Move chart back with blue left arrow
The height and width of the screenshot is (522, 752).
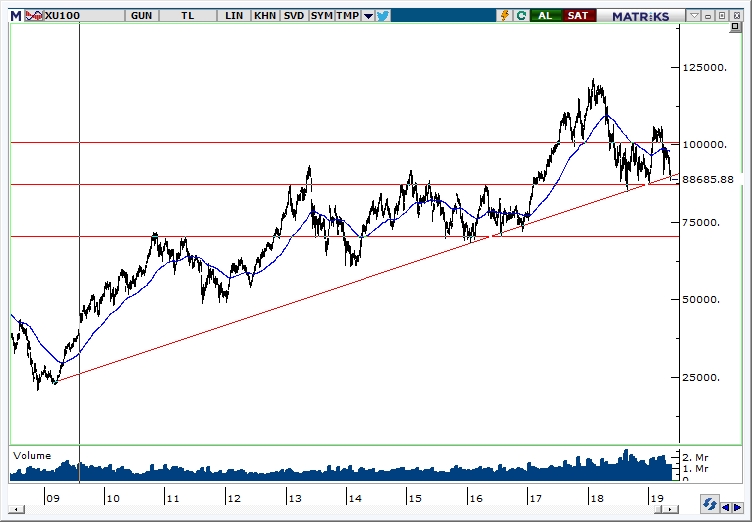726,507
